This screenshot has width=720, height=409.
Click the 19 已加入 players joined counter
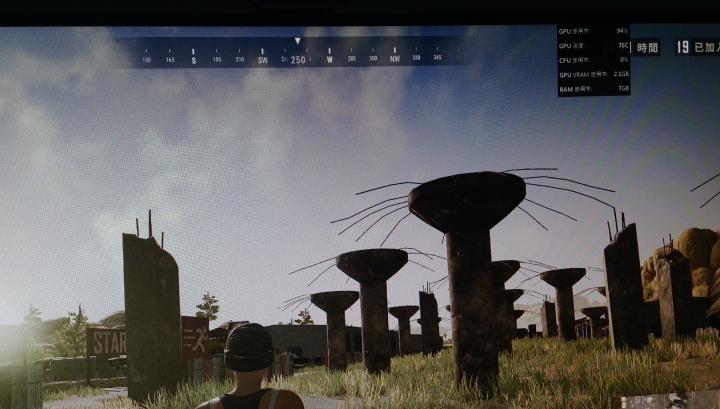coord(698,47)
